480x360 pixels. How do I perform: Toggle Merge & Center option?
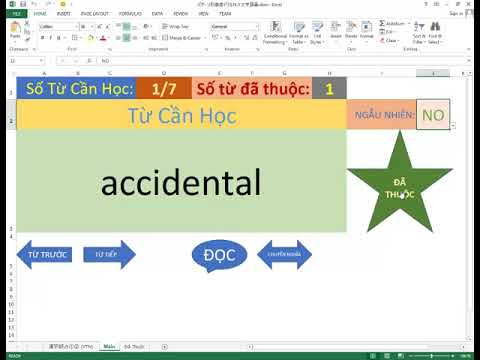(182, 38)
